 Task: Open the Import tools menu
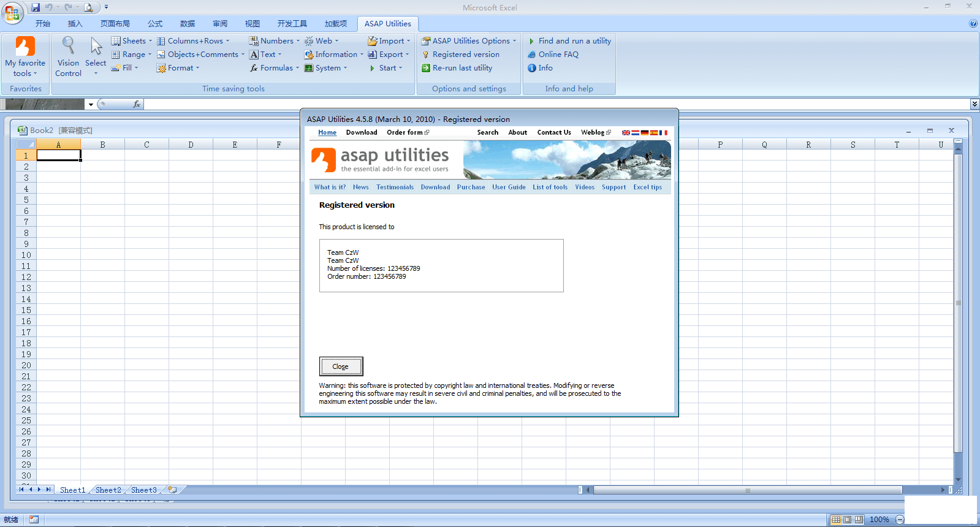tap(389, 41)
